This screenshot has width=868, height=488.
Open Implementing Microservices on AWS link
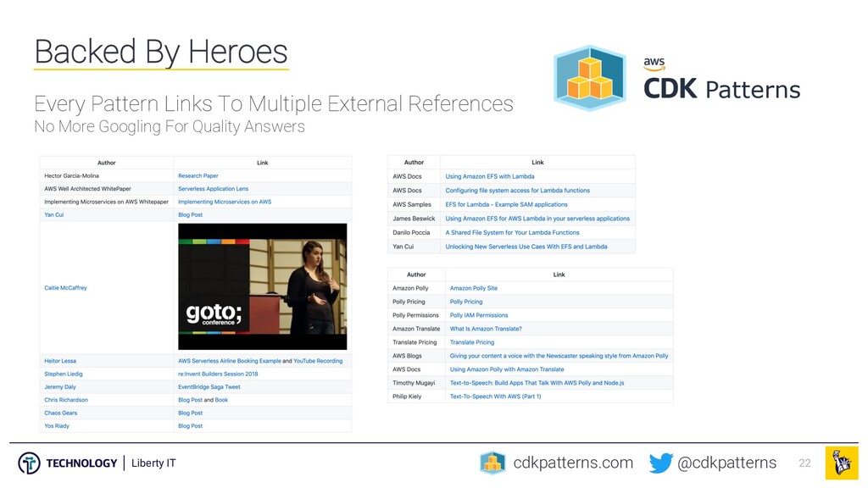225,202
